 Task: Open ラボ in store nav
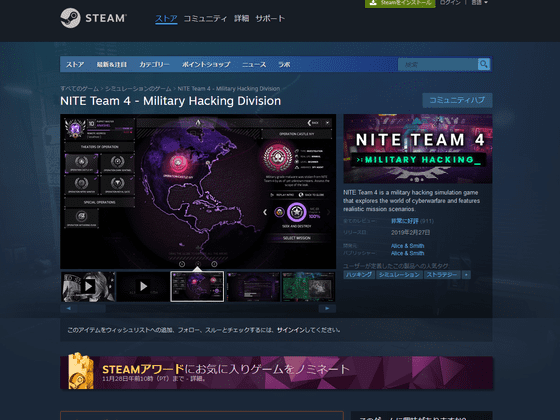tap(284, 65)
